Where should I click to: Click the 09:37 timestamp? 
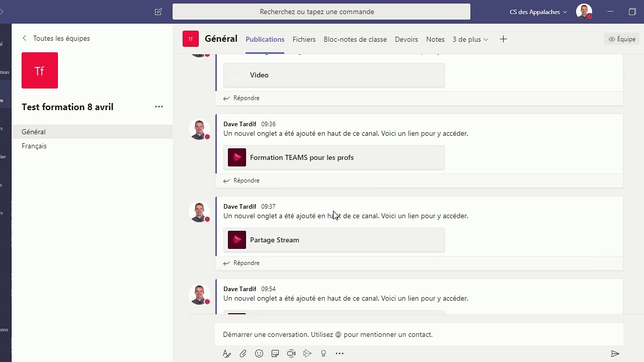(268, 206)
